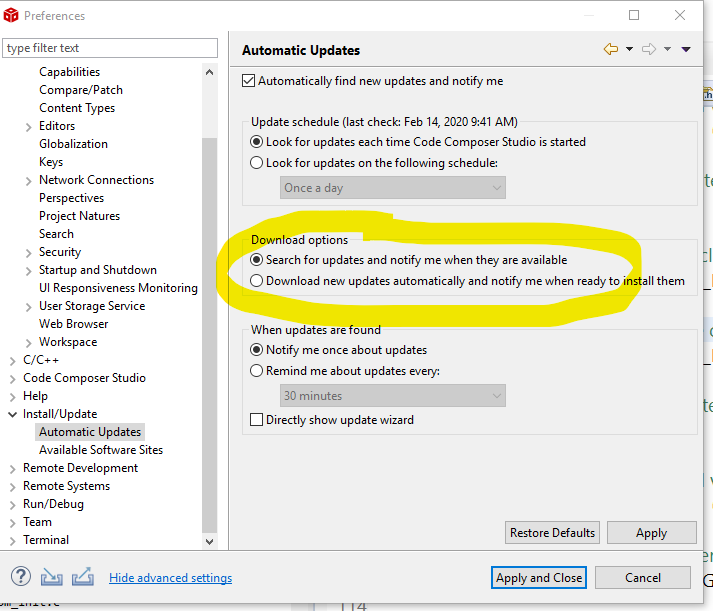Expand the Security tree node
713x611 pixels.
click(x=28, y=253)
